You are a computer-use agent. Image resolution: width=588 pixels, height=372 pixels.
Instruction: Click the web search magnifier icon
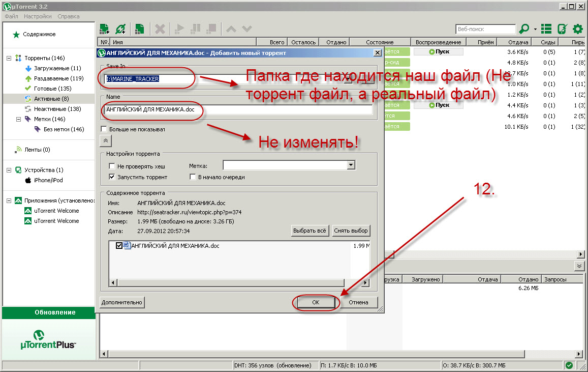click(x=524, y=29)
